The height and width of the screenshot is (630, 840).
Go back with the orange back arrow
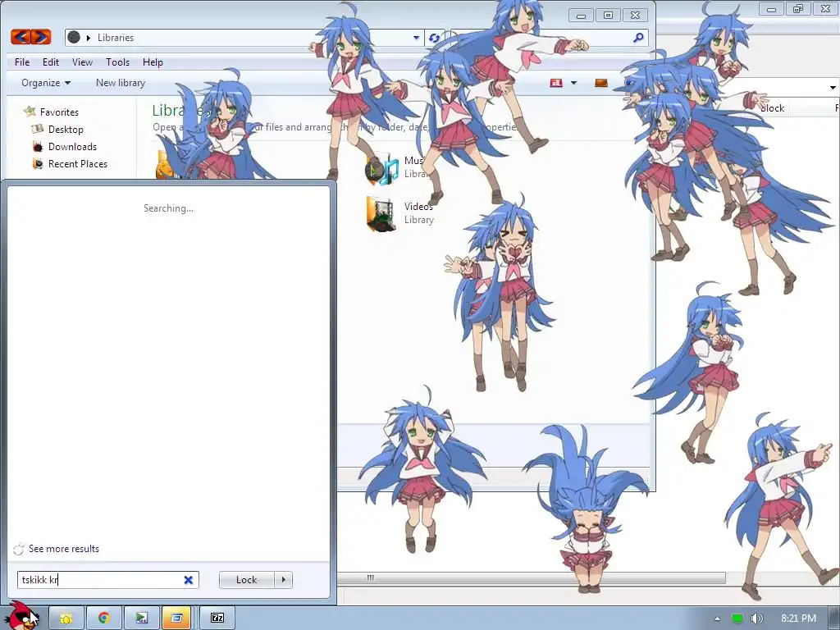pos(21,37)
